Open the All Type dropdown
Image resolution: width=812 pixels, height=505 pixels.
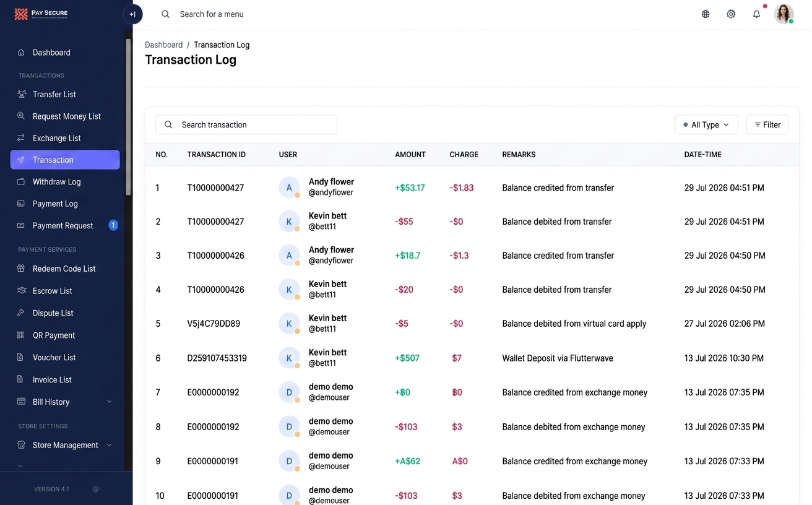click(706, 124)
